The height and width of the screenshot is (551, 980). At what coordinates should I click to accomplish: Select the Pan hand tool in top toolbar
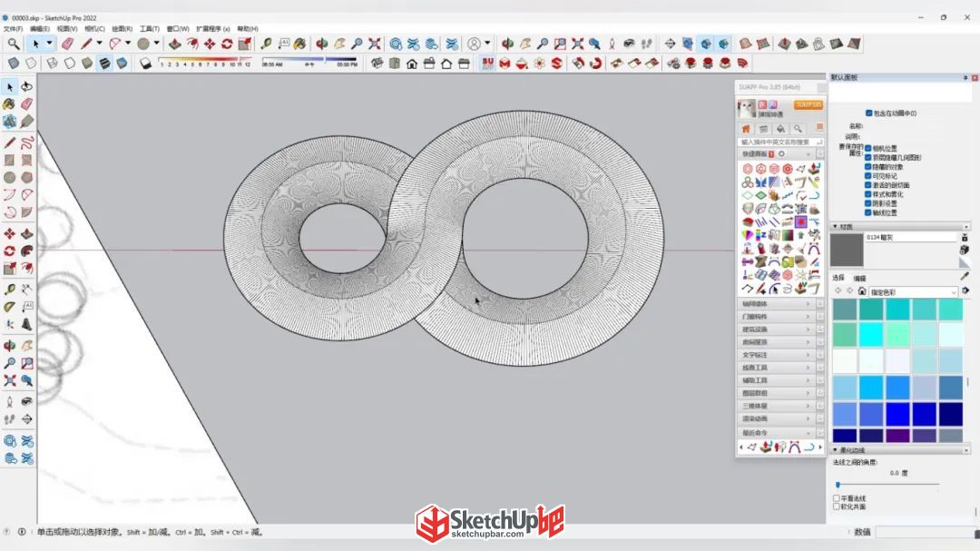pos(339,44)
